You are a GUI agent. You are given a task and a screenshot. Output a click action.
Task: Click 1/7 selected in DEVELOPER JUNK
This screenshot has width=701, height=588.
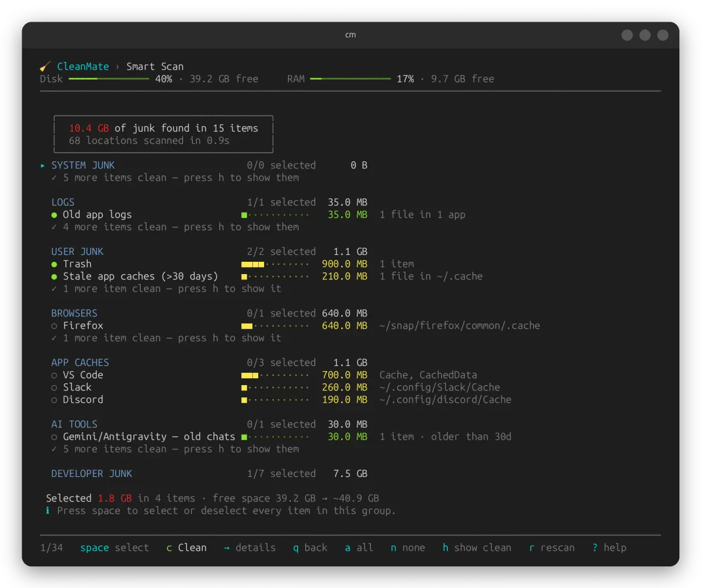click(282, 473)
